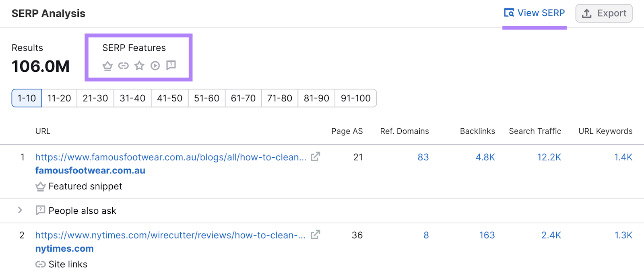Click the question-bubble icon on People also ask row

point(40,210)
